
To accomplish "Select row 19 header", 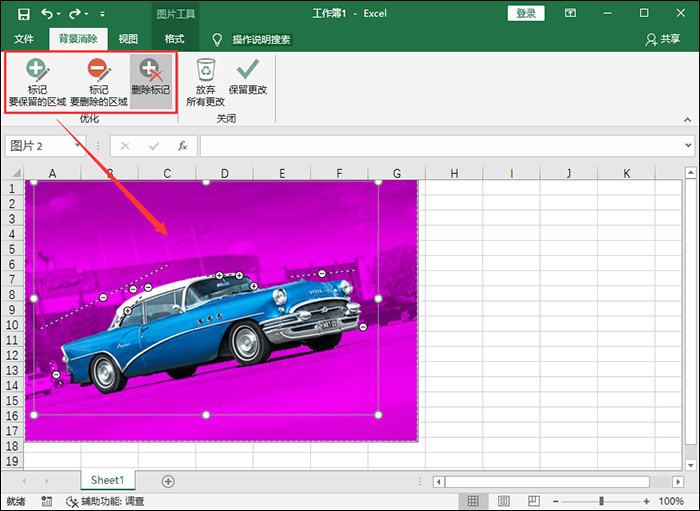I will pos(12,461).
